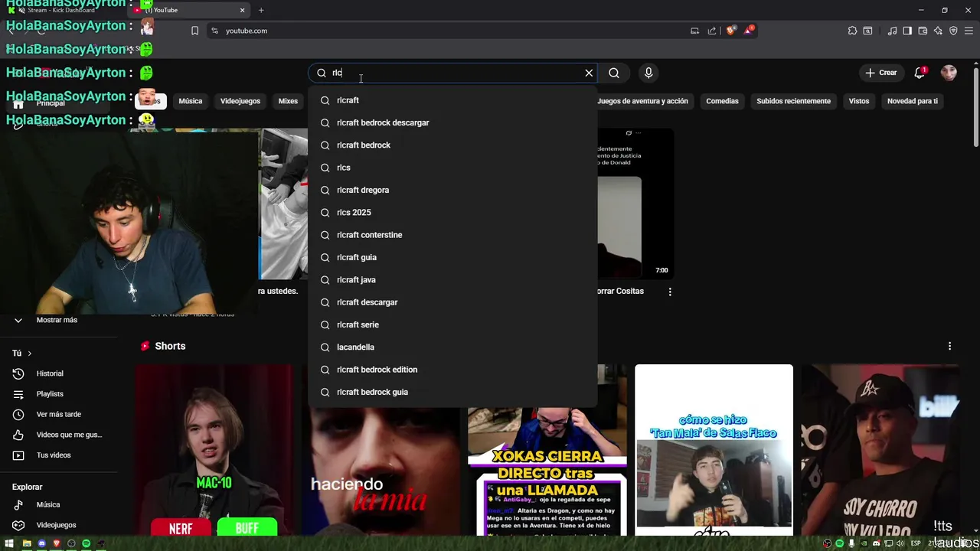This screenshot has height=551, width=980.
Task: Select suggestion 'rlcraft serie'
Action: pyautogui.click(x=452, y=324)
